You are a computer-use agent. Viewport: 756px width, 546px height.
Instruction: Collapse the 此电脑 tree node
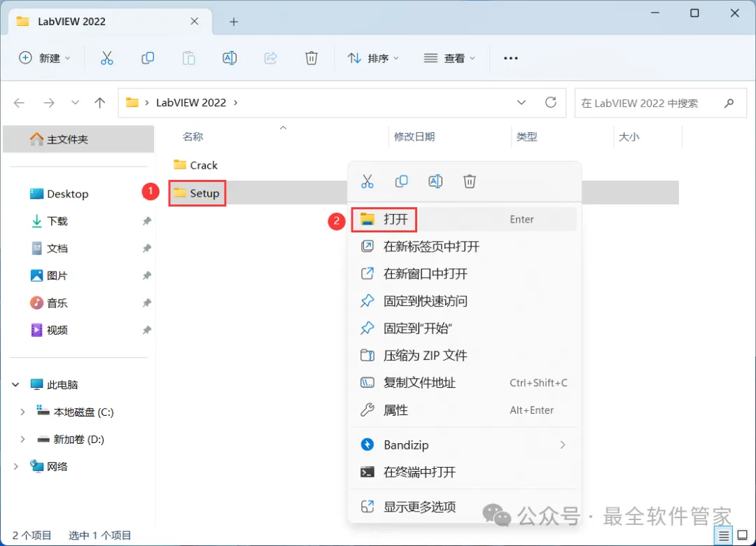coord(15,384)
